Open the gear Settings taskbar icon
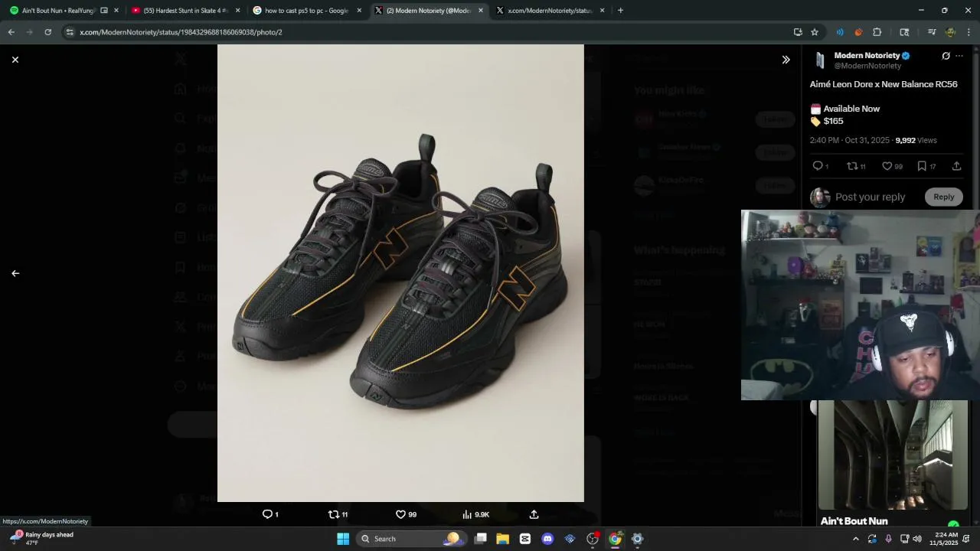Viewport: 980px width, 551px height. tap(637, 539)
